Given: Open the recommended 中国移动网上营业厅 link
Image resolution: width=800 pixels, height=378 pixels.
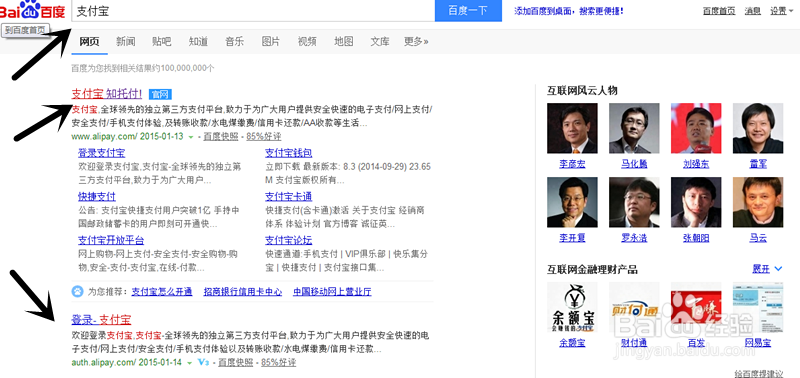Looking at the screenshot, I should pos(332,292).
